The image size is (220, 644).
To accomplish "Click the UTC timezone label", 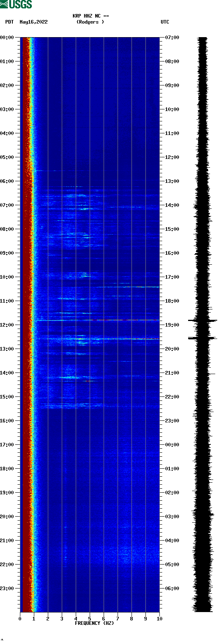I will pyautogui.click(x=165, y=22).
